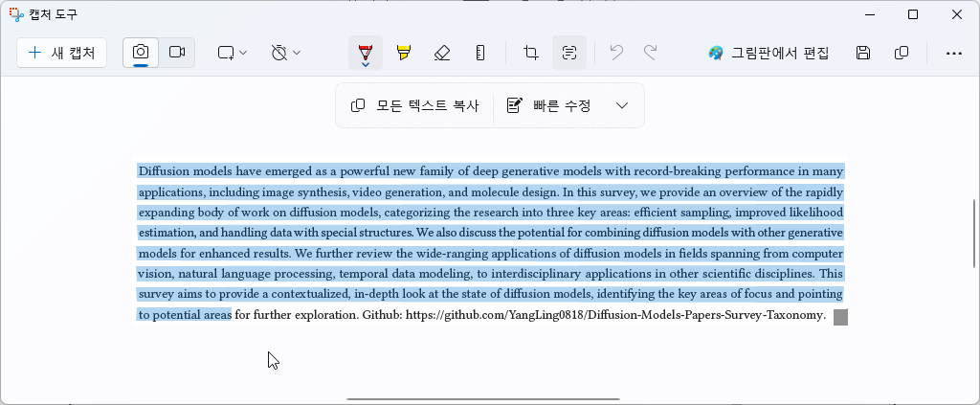Close the 캡처 도구 window
980x405 pixels.
(957, 14)
